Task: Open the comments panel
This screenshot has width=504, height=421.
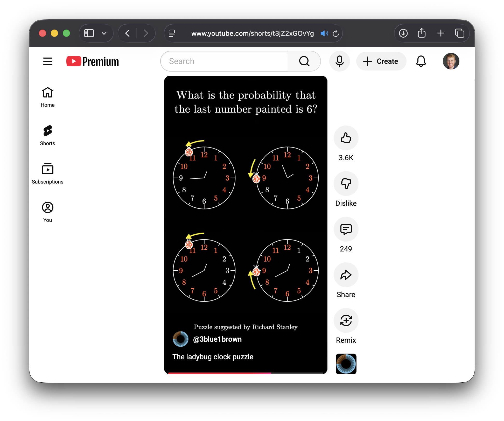Action: [346, 229]
